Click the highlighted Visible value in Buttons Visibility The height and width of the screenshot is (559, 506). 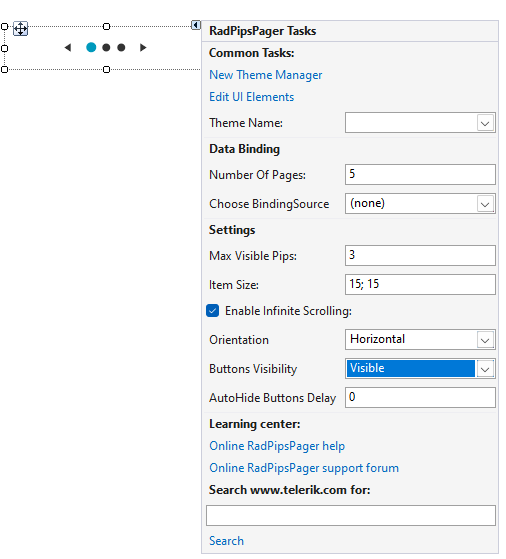(410, 369)
